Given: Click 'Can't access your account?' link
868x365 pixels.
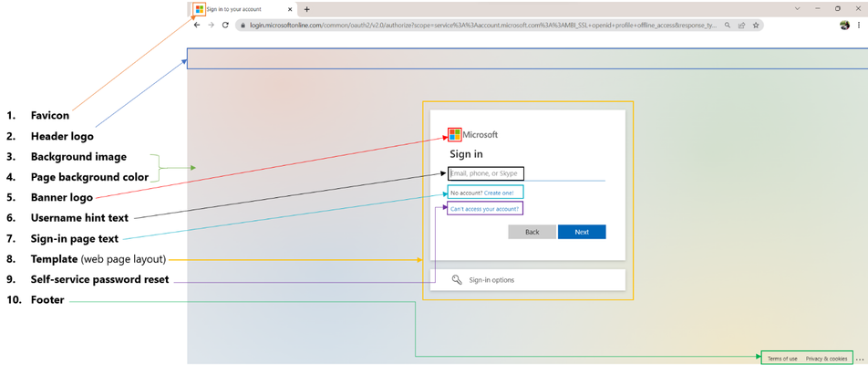Looking at the screenshot, I should click(484, 209).
